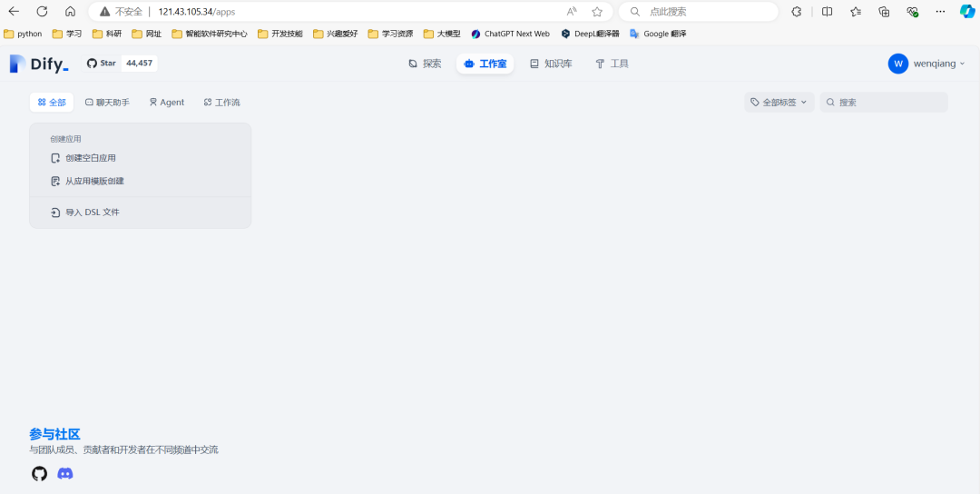Open the GitHub community icon
Screen dimensions: 980x494
[x=39, y=473]
